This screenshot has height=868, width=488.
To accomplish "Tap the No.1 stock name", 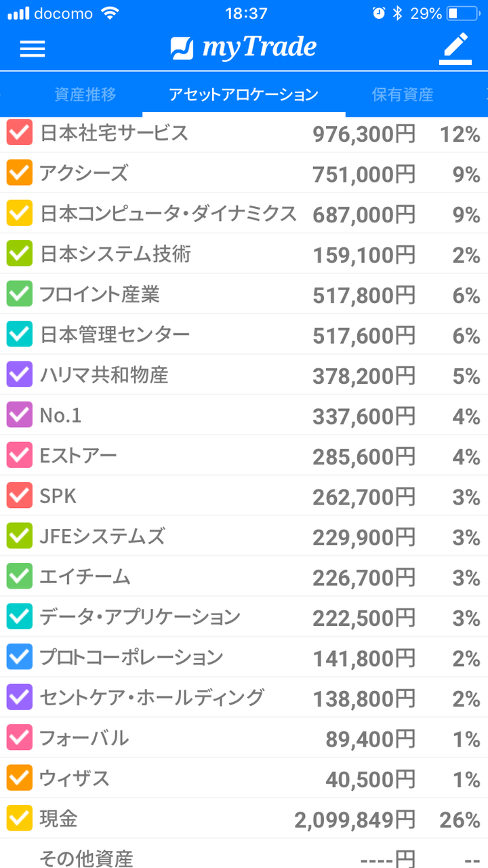I will [x=61, y=416].
